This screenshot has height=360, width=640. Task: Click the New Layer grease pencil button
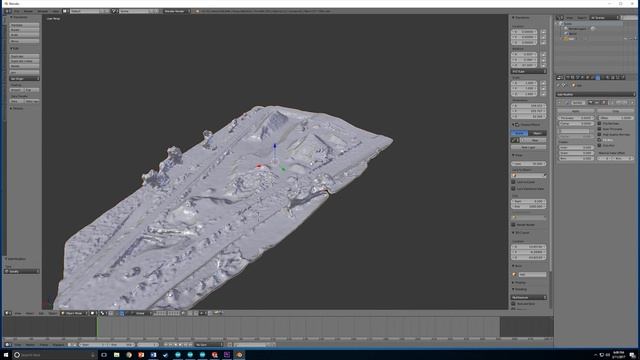pos(529,147)
